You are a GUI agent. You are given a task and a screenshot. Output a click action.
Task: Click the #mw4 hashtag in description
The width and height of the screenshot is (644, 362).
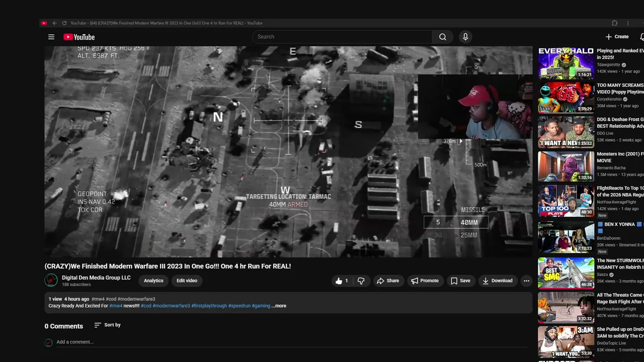point(116,306)
